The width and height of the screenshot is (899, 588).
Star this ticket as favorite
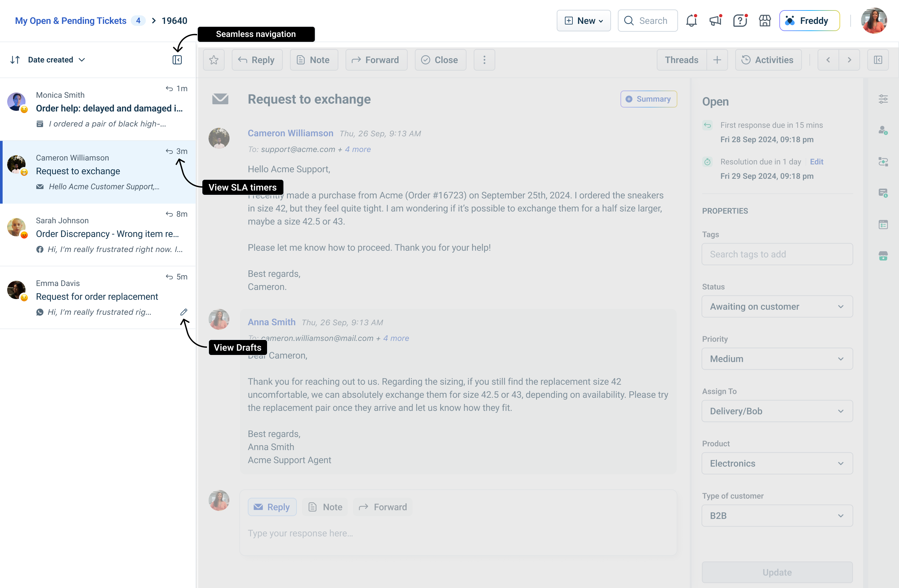(x=214, y=60)
